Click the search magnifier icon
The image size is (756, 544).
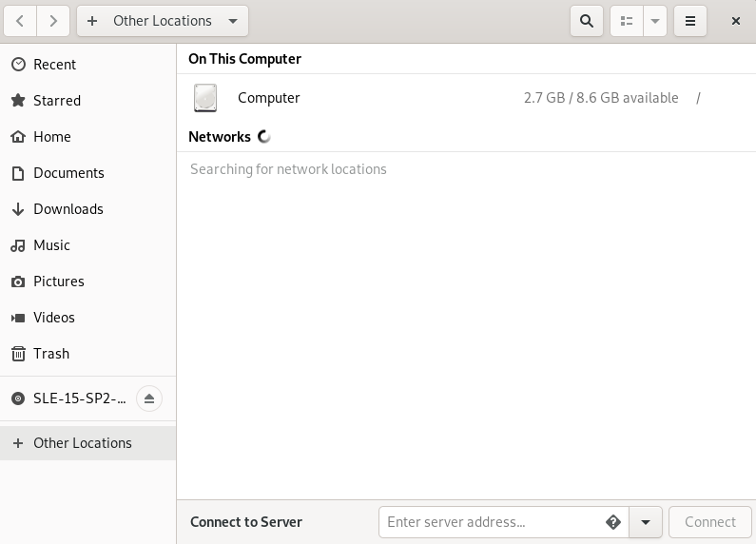pyautogui.click(x=587, y=21)
